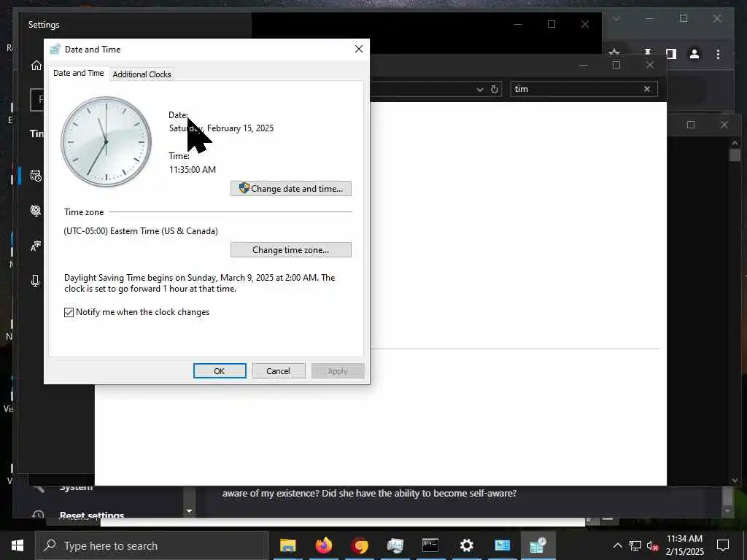Launch Firefox from the taskbar
This screenshot has width=747, height=560.
324,545
